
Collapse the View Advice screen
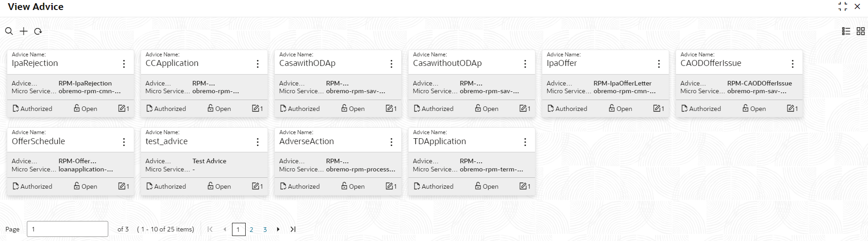coord(843,7)
